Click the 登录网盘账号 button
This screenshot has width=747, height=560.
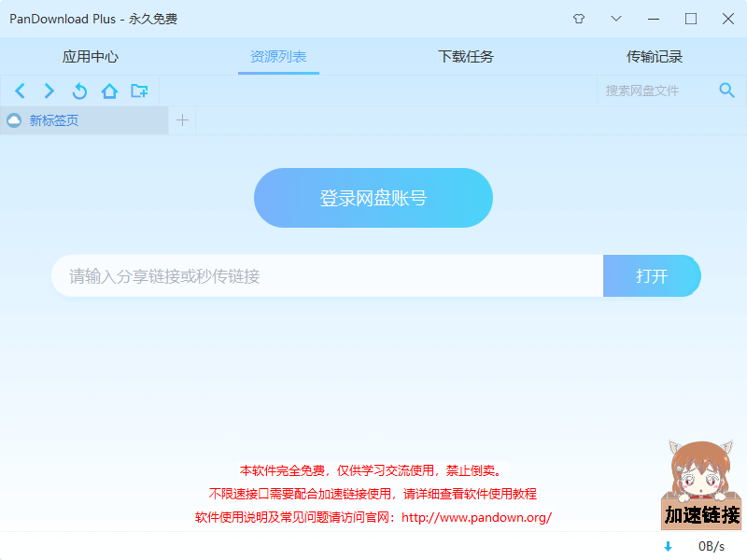[373, 197]
